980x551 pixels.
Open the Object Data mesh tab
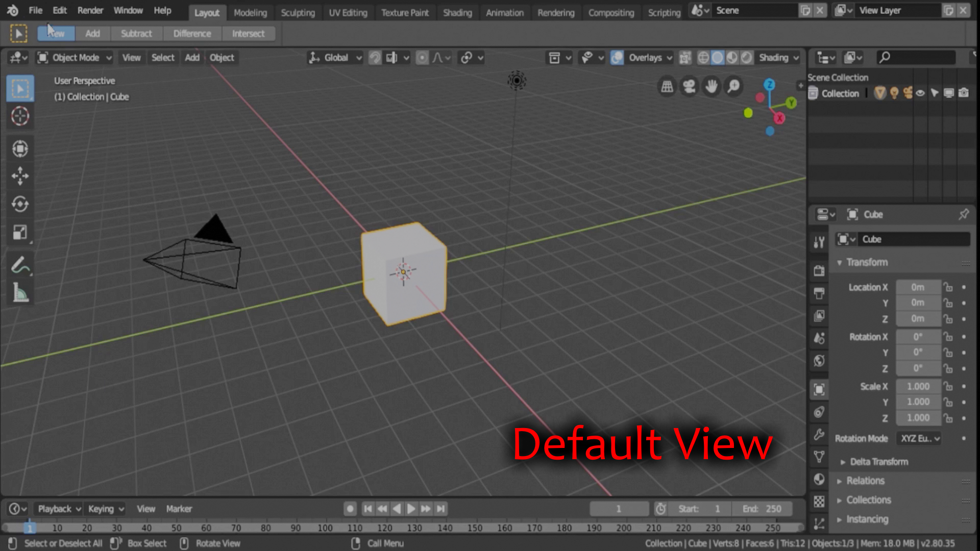tap(819, 457)
